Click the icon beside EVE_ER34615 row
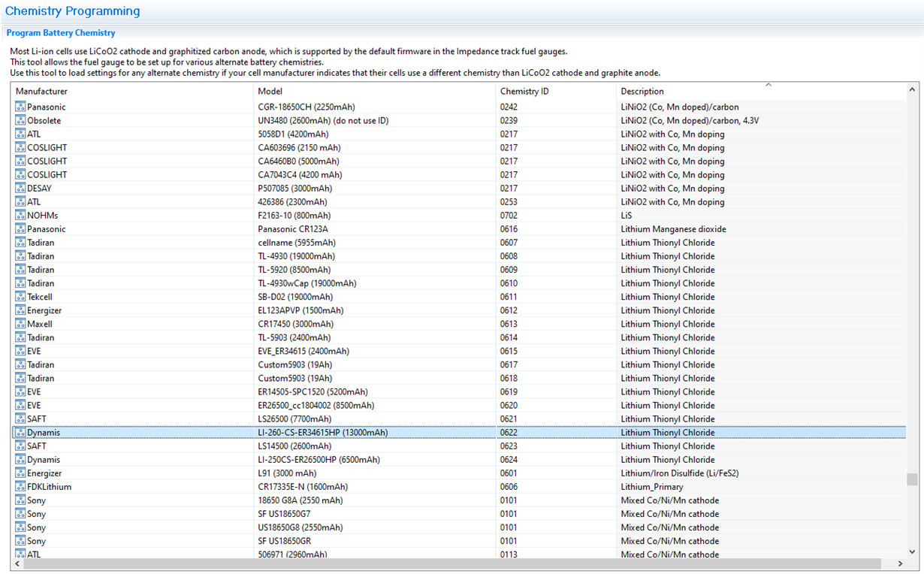The width and height of the screenshot is (924, 574). click(x=20, y=351)
